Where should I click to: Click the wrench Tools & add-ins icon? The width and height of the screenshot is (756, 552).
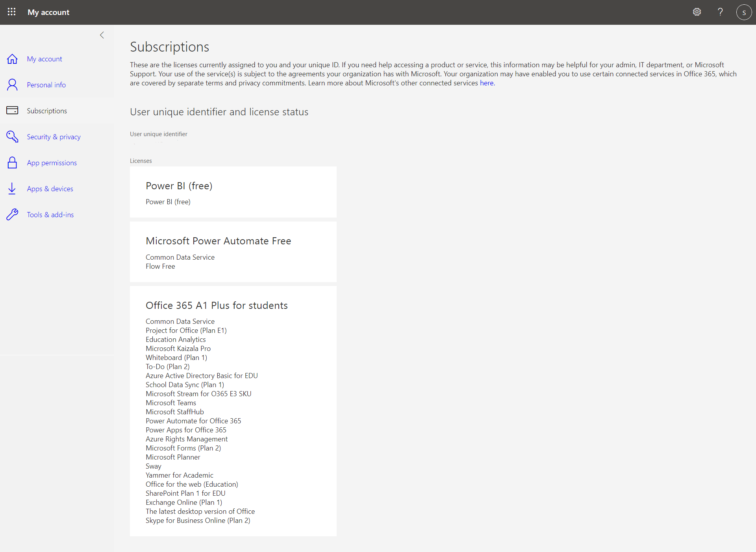tap(12, 214)
